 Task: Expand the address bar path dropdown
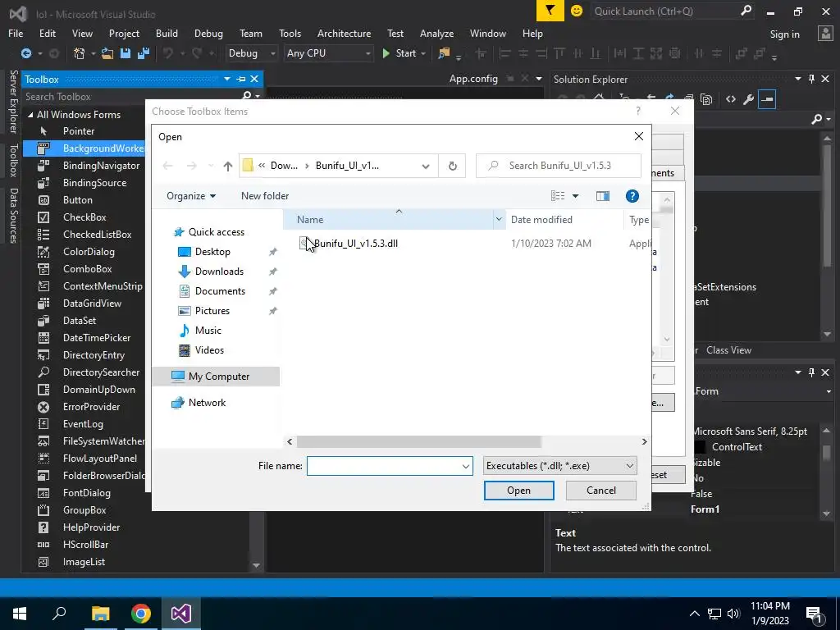click(426, 166)
